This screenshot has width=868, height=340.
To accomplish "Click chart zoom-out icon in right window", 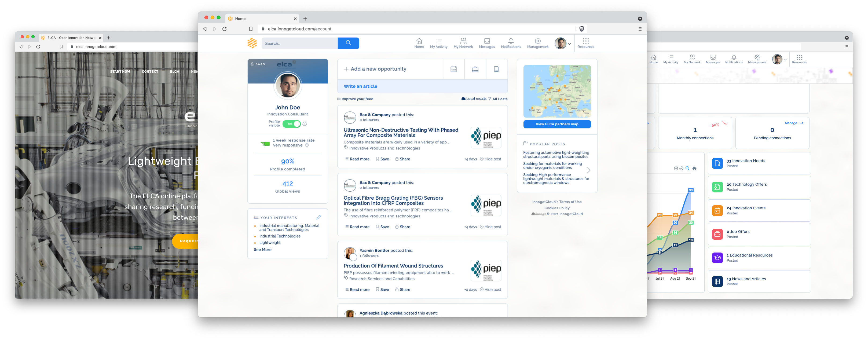I will (x=681, y=169).
